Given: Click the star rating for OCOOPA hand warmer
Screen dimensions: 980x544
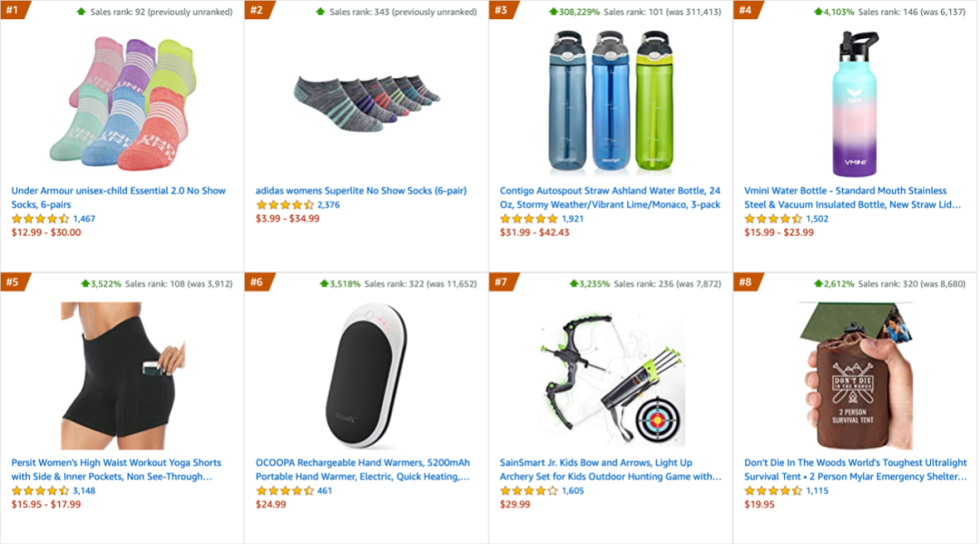Looking at the screenshot, I should tap(284, 491).
